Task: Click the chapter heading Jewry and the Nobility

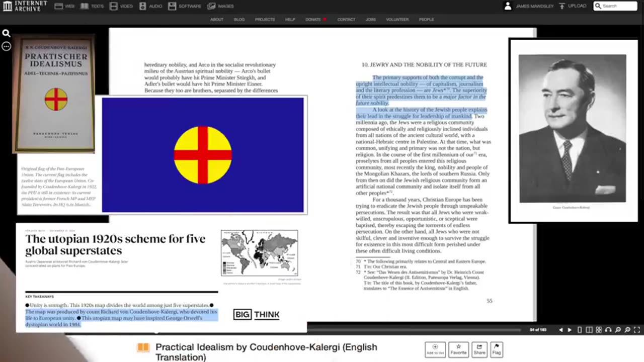Action: pyautogui.click(x=424, y=65)
